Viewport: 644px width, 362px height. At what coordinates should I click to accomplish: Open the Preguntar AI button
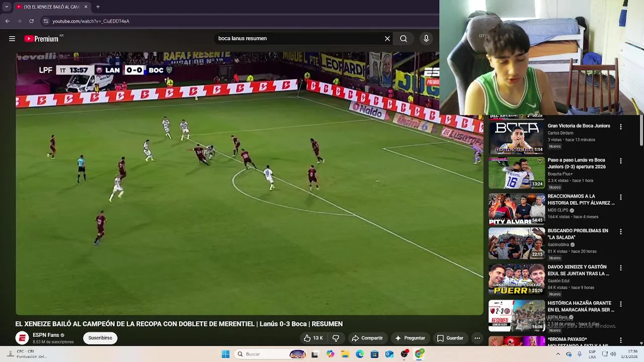pyautogui.click(x=410, y=338)
